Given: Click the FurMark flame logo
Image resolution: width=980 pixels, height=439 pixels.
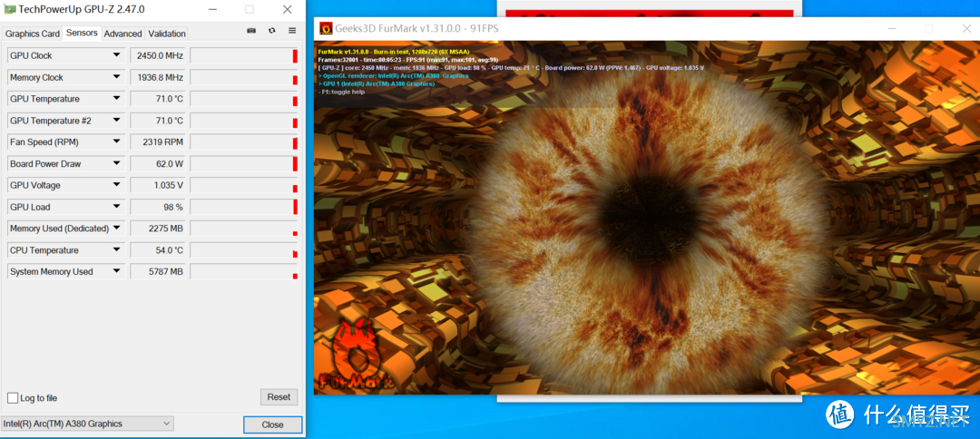Looking at the screenshot, I should 357,355.
